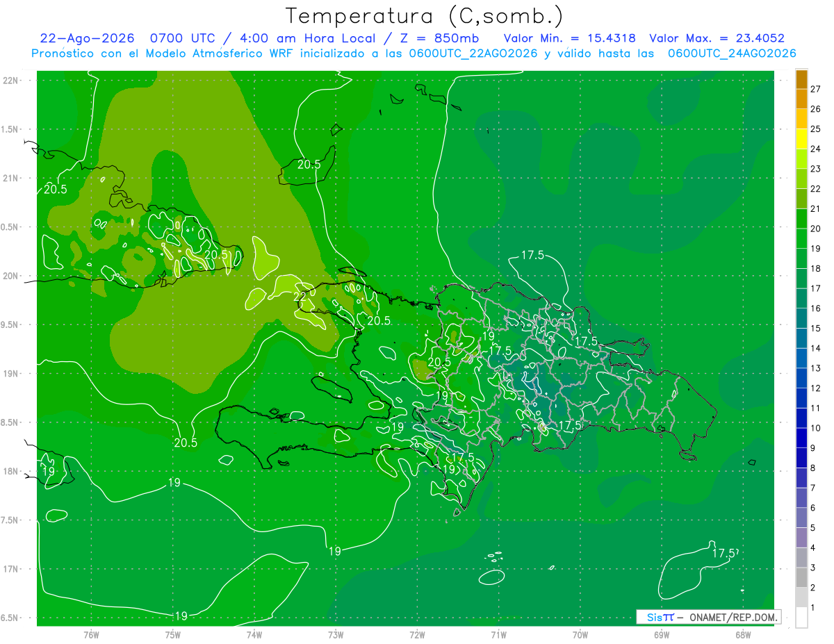Pick legend color band between 20 and 21
834x644 pixels.
802,218
